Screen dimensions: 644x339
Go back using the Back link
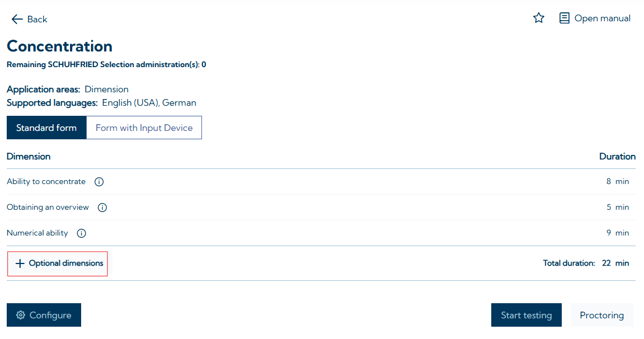[x=37, y=19]
